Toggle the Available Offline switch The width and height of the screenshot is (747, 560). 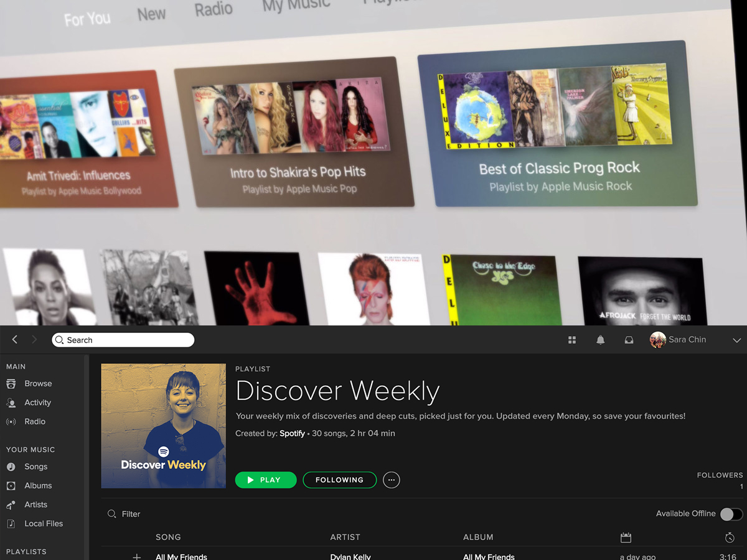(x=731, y=514)
